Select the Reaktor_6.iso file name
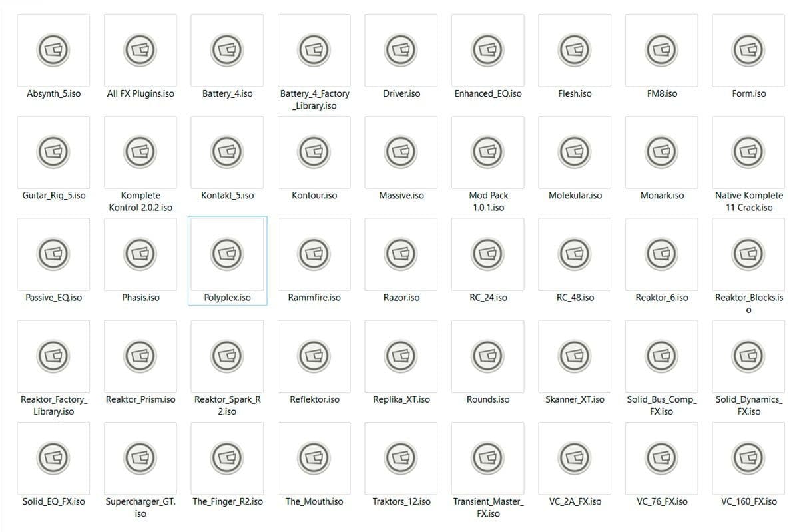799x532 pixels. pos(662,298)
